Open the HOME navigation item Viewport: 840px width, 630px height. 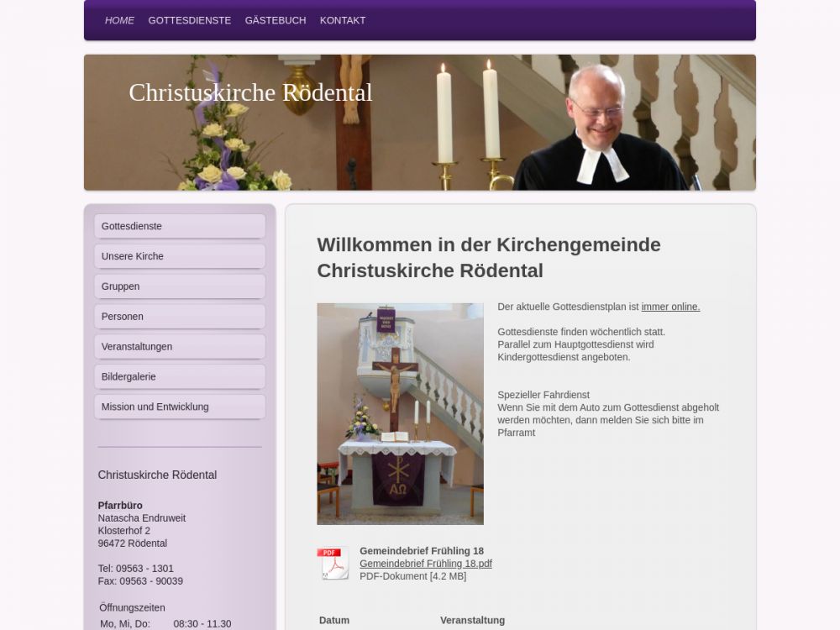pos(119,20)
